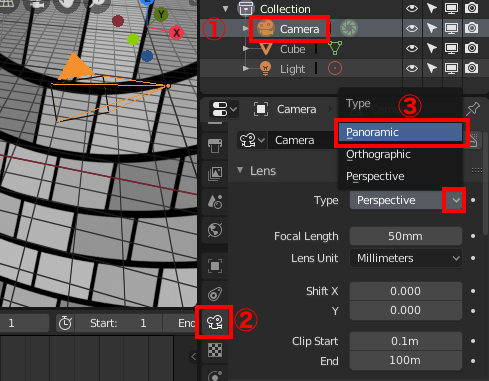
Task: Expand the Camera tree row
Action: pos(246,28)
